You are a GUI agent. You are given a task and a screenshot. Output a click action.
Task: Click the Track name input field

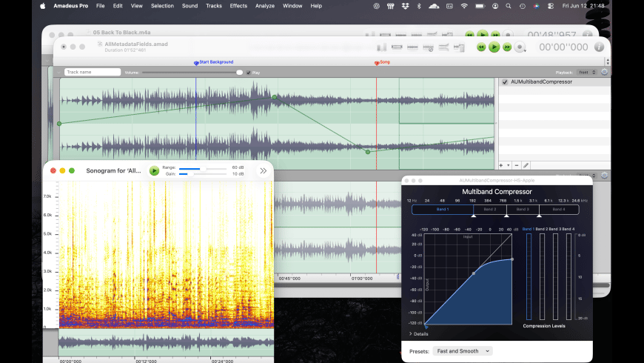point(93,72)
